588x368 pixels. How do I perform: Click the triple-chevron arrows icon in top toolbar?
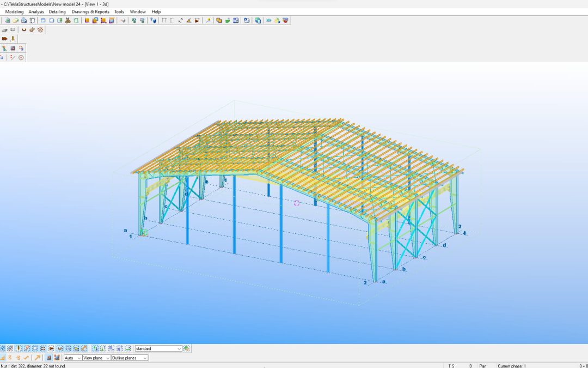(268, 21)
